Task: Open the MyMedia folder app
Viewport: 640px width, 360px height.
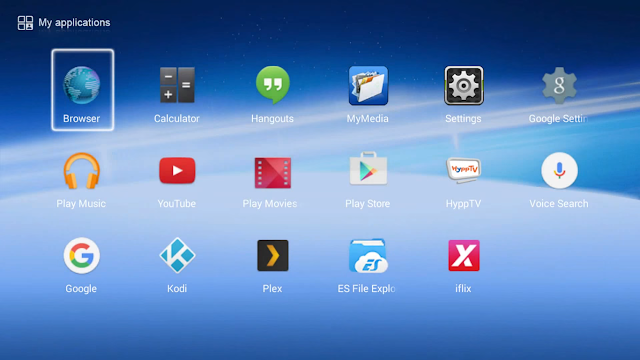Action: tap(368, 85)
